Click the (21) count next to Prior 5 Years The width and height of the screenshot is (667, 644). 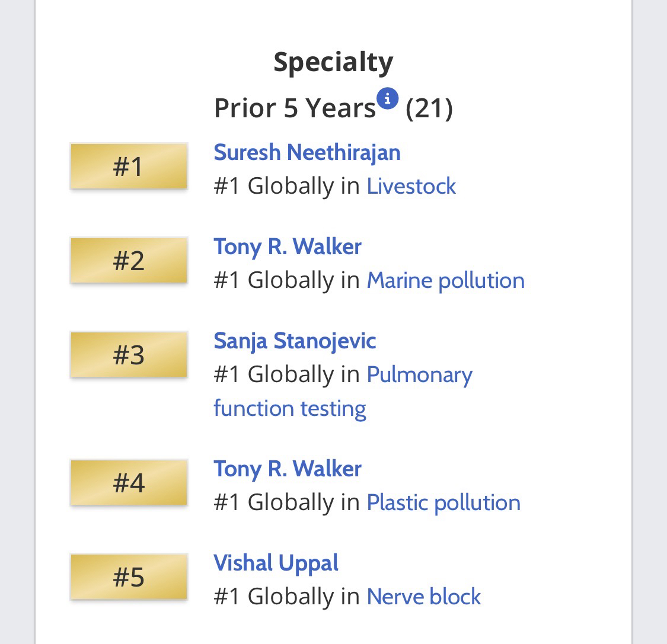pyautogui.click(x=429, y=108)
